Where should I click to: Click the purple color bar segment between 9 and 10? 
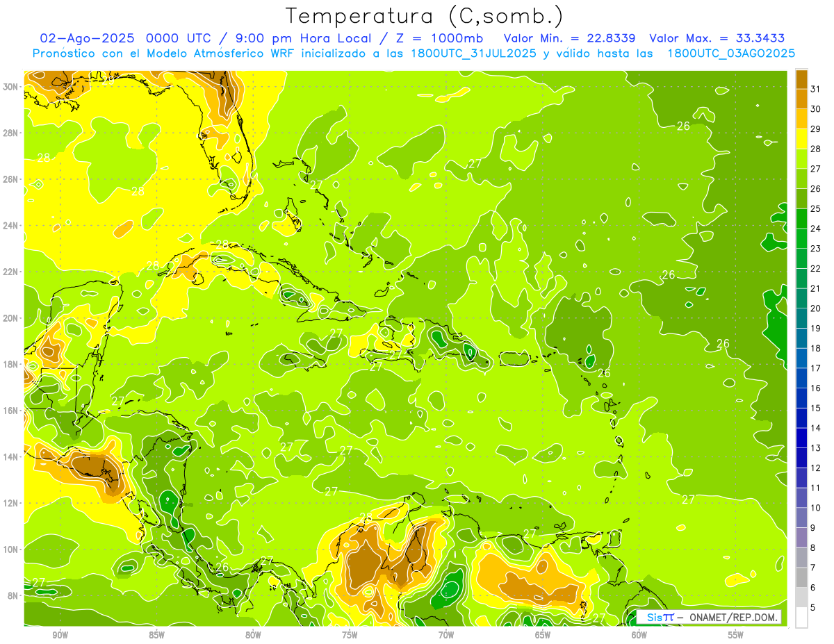coord(801,518)
